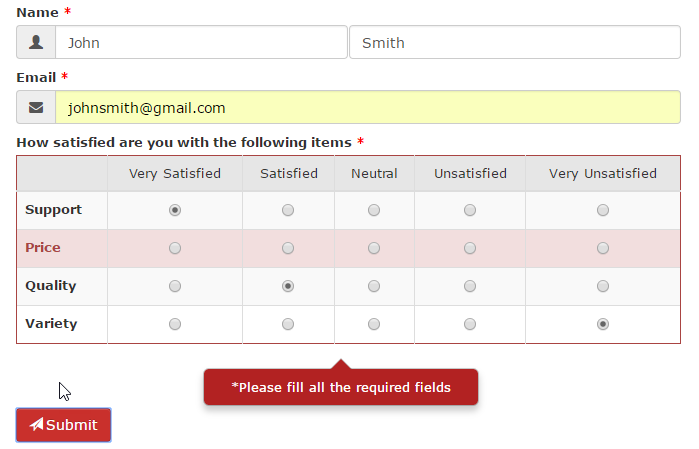Choose Satisfied for Support
Screen dimensions: 699x449
point(288,210)
